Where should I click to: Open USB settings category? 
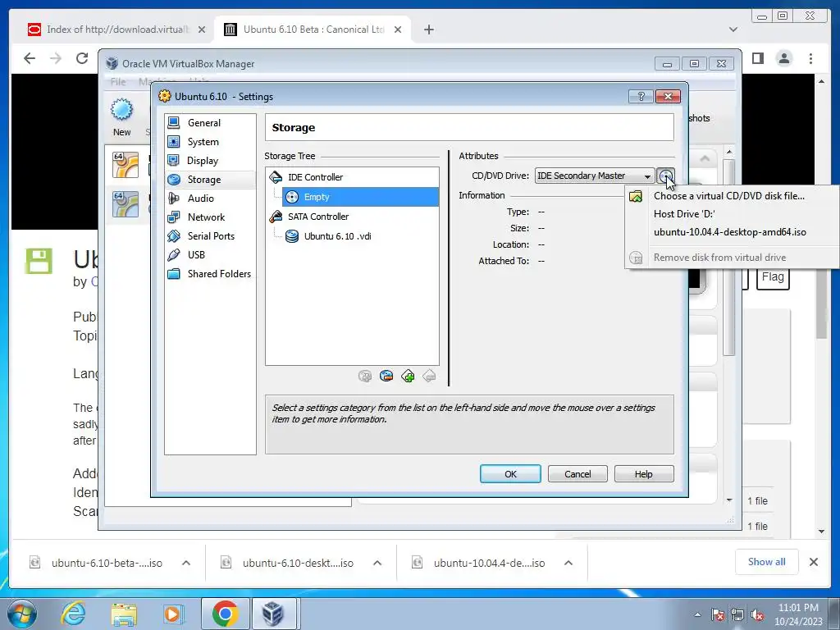210,254
